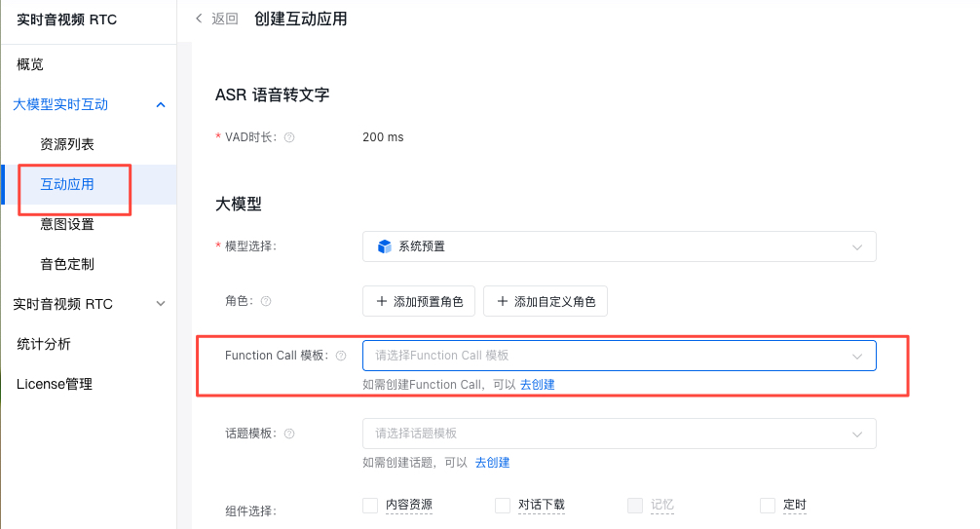Click 去创建 link under Function Call 模板
Screen dimensions: 980x529
(537, 385)
